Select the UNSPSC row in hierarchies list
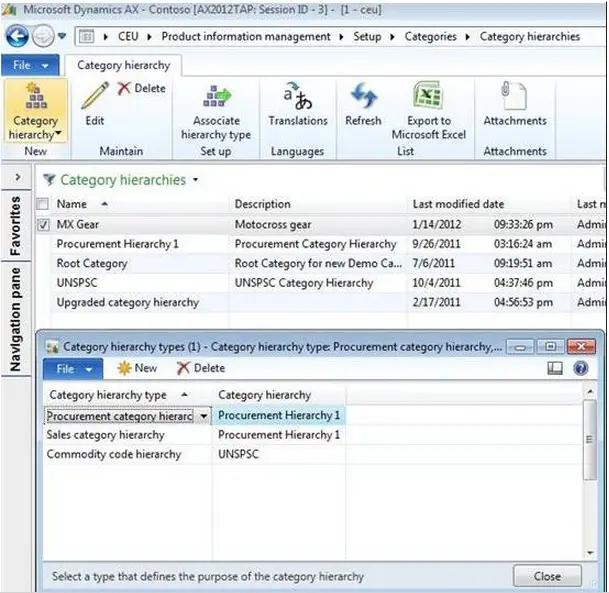Viewport: 609px width, 593px height. 320,283
